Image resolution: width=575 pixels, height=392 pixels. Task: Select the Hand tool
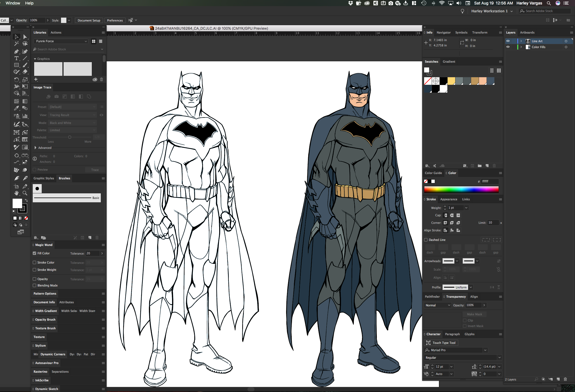pos(17,193)
